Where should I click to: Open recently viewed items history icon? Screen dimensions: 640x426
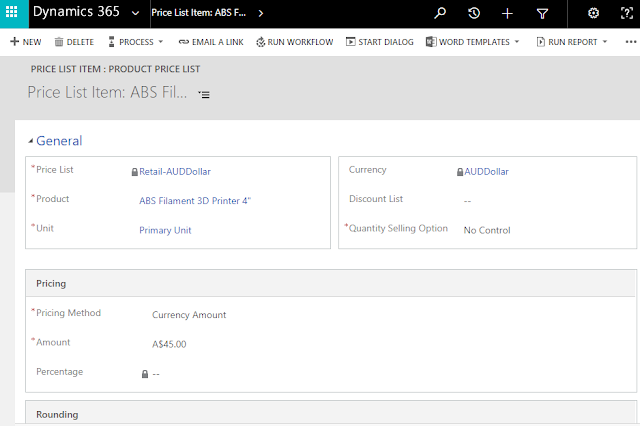point(473,14)
